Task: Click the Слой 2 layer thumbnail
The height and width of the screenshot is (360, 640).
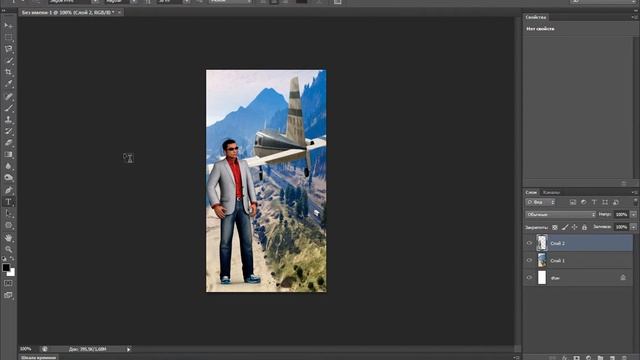Action: point(542,243)
